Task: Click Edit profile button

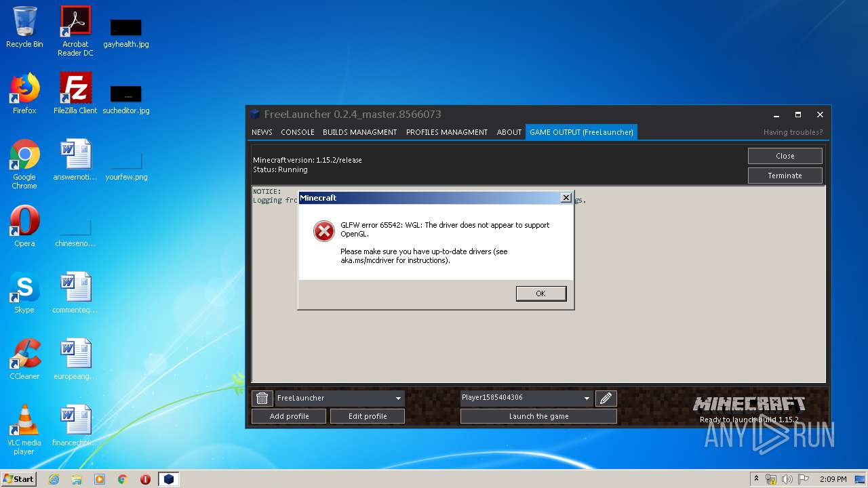Action: coord(368,416)
